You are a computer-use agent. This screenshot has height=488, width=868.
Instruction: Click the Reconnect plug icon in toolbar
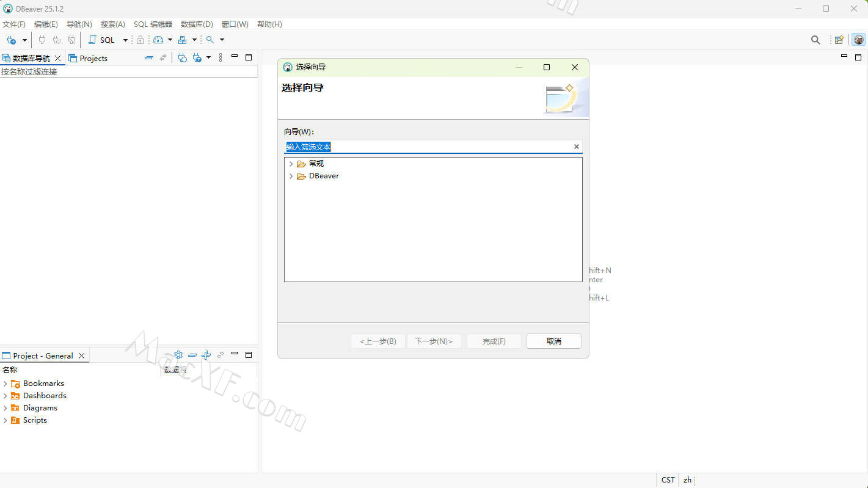pyautogui.click(x=57, y=40)
